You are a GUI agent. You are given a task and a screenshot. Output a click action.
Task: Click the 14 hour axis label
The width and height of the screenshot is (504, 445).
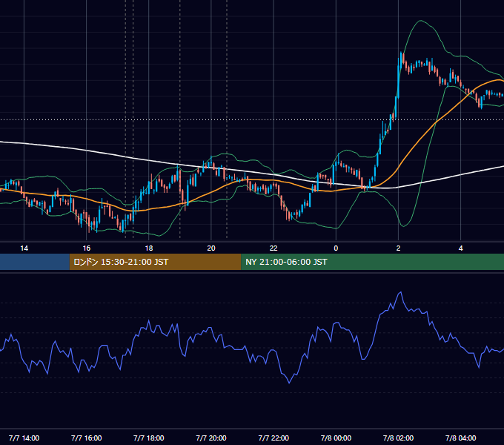click(x=24, y=248)
